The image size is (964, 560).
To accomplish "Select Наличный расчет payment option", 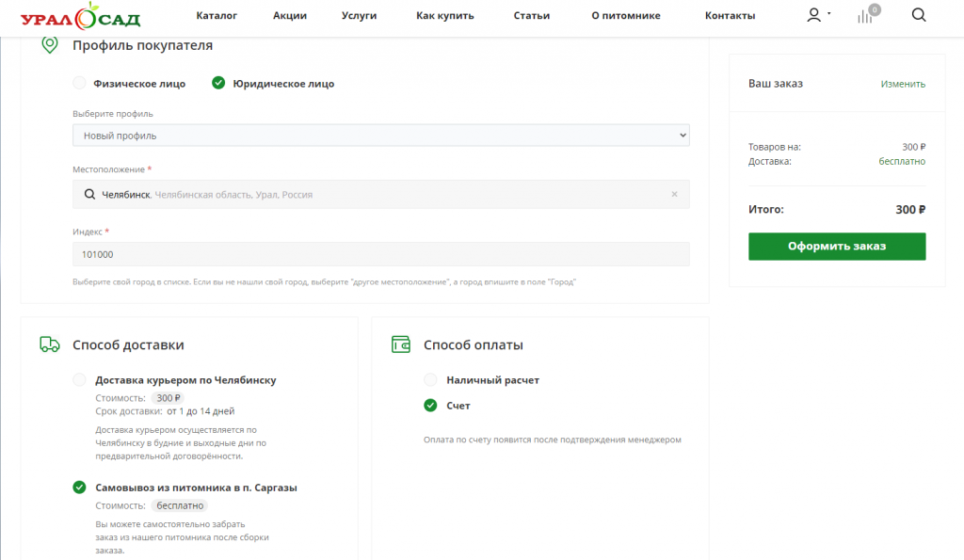I will click(x=430, y=380).
